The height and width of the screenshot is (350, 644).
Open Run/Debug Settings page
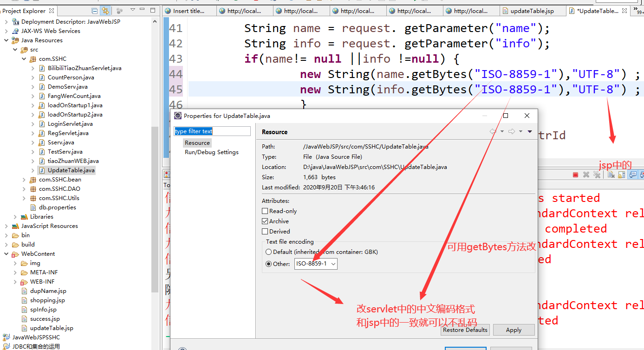tap(212, 152)
